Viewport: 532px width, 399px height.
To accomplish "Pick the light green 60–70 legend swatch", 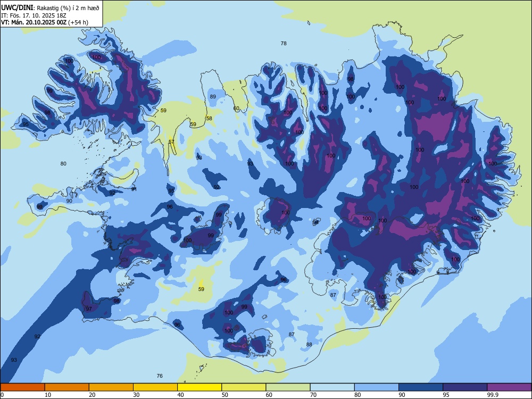I will click(288, 387).
